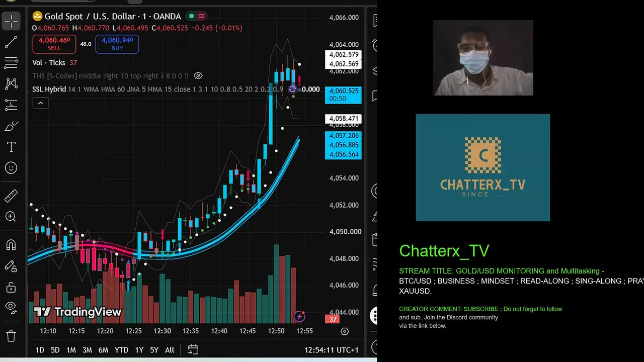
Task: Click the green market status indicator
Action: tap(191, 17)
